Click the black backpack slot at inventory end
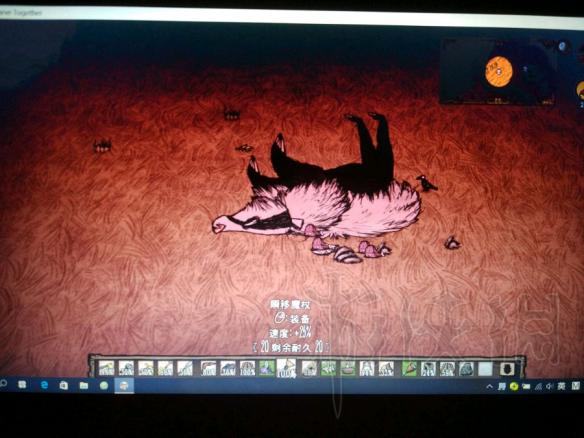The height and width of the screenshot is (438, 584). [507, 369]
